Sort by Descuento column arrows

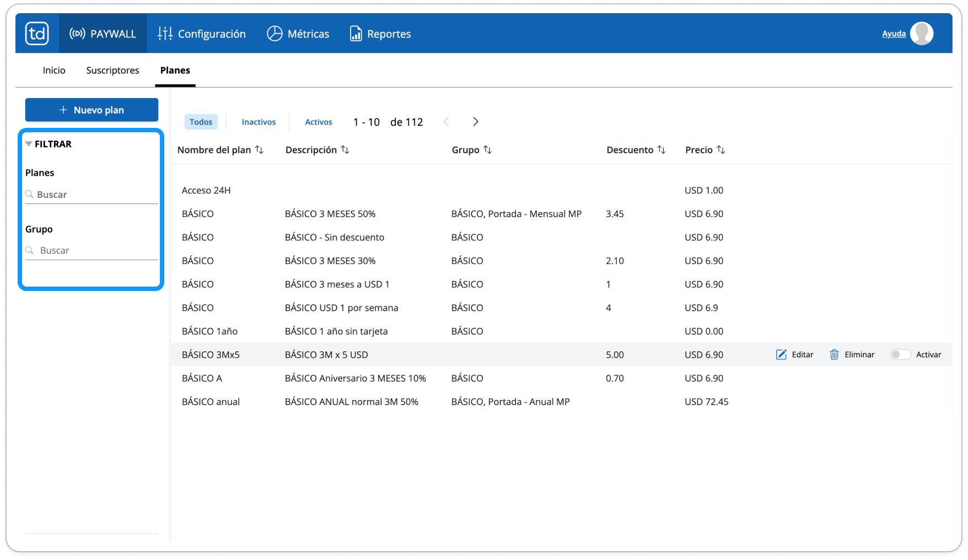pyautogui.click(x=662, y=150)
